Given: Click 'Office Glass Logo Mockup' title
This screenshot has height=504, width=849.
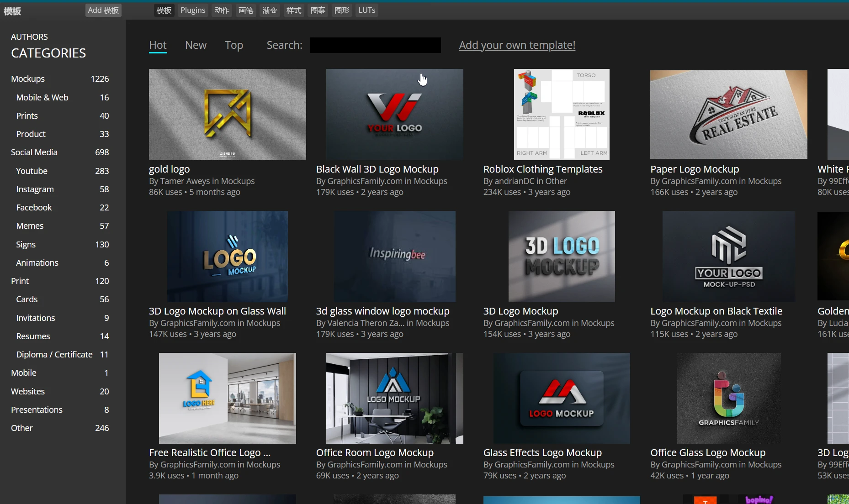Looking at the screenshot, I should click(x=708, y=452).
